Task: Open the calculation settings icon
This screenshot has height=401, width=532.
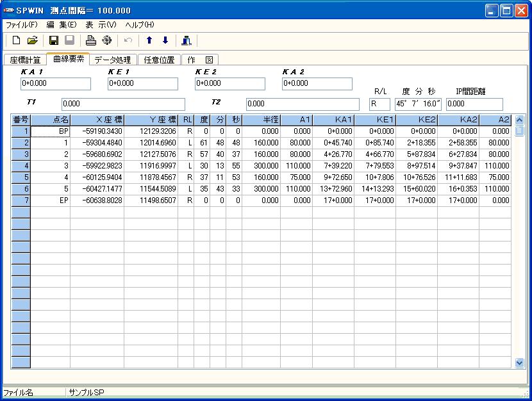Action: point(107,40)
